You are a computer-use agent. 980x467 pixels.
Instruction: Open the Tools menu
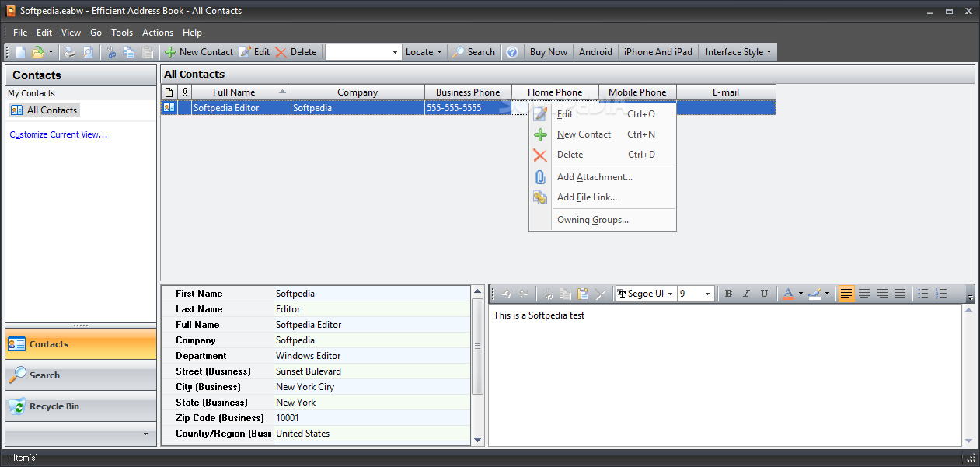(x=122, y=33)
